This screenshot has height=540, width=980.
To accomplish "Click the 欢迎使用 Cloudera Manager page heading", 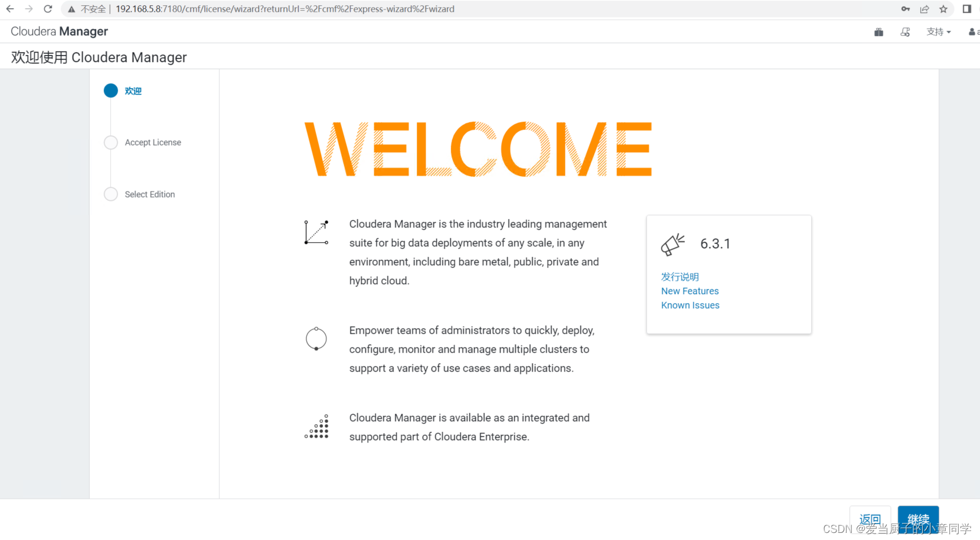I will (99, 57).
